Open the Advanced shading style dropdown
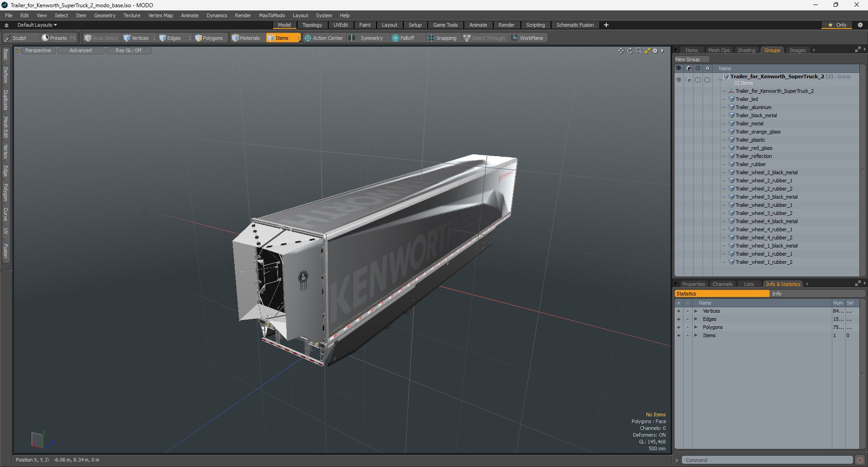 (80, 51)
